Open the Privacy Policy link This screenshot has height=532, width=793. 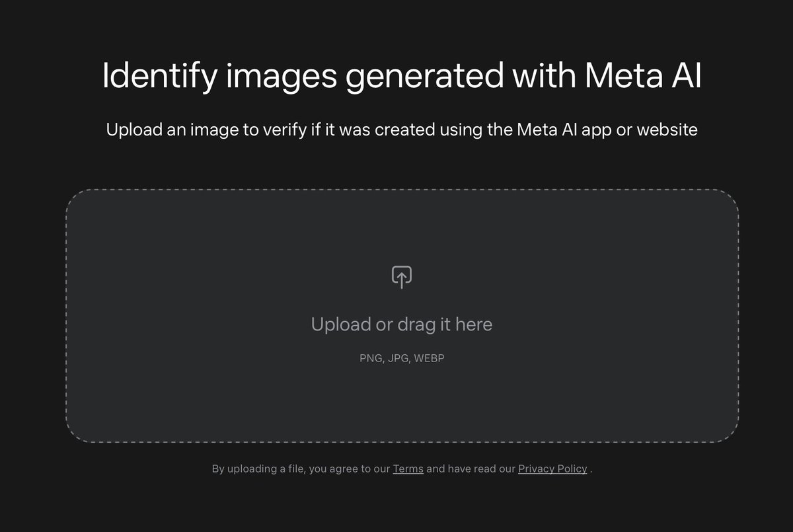pos(552,469)
